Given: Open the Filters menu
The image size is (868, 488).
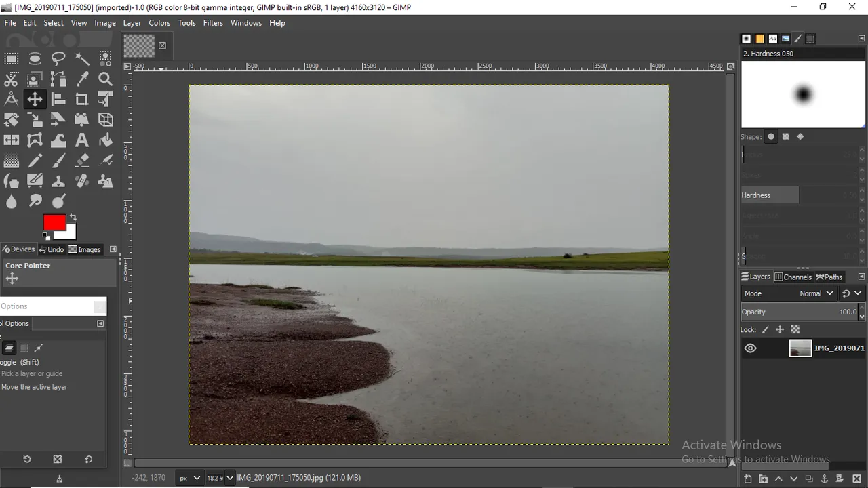Looking at the screenshot, I should pyautogui.click(x=213, y=22).
